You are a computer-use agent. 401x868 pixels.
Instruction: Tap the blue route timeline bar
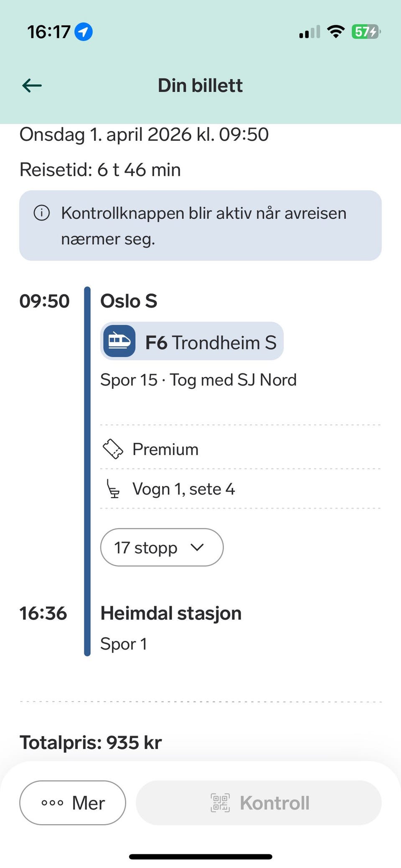[87, 471]
